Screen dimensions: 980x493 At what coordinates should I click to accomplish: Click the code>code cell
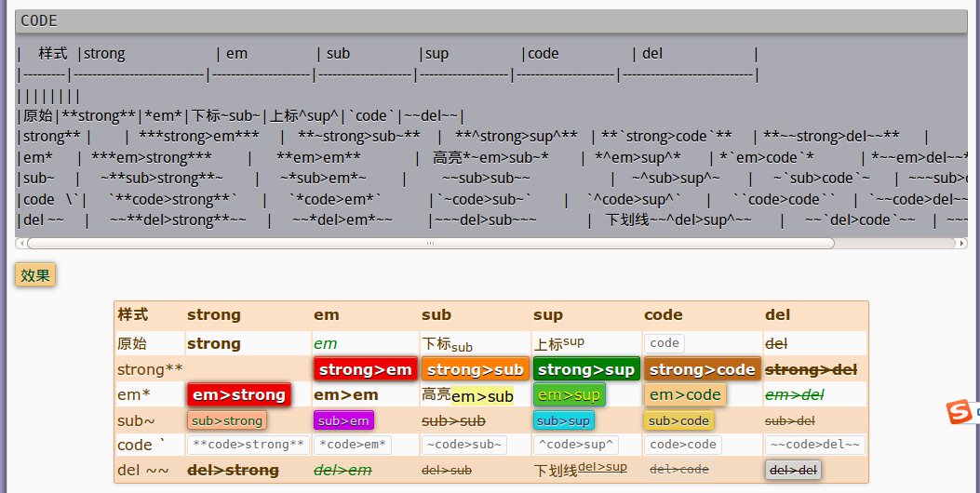683,445
